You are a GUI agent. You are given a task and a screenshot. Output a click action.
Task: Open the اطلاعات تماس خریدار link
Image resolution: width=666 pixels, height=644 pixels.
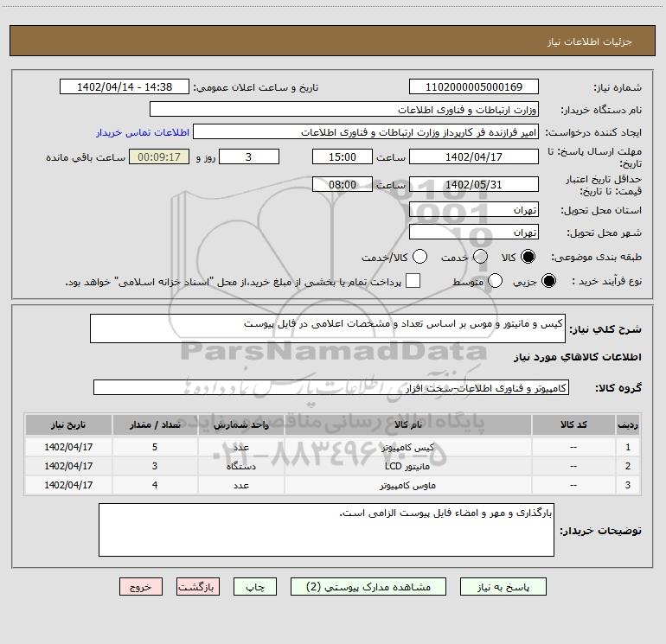tap(143, 132)
